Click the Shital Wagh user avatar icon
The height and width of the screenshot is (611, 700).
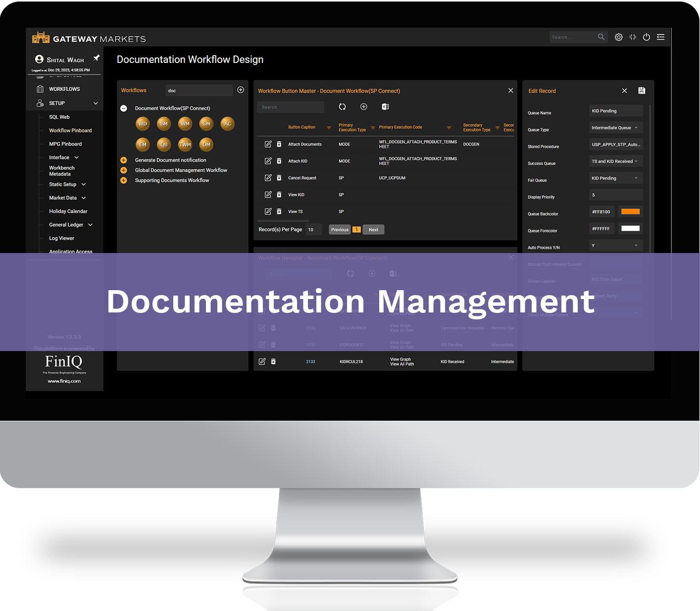click(39, 59)
